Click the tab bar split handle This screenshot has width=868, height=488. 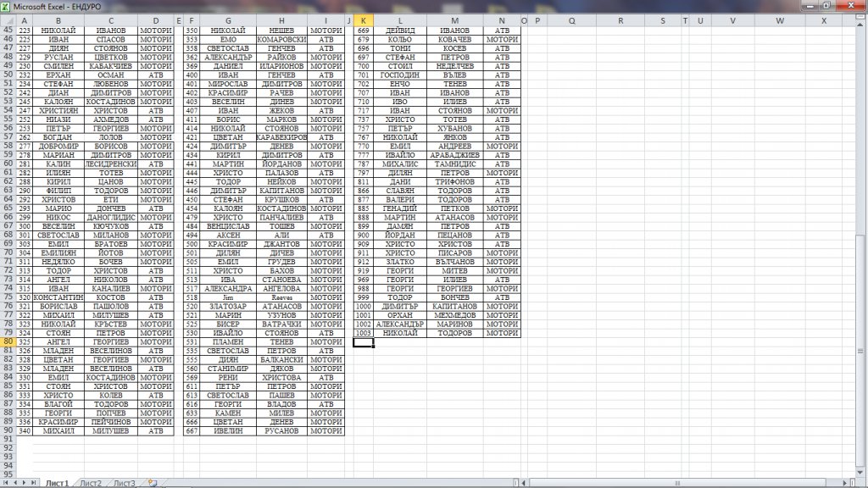tap(516, 483)
